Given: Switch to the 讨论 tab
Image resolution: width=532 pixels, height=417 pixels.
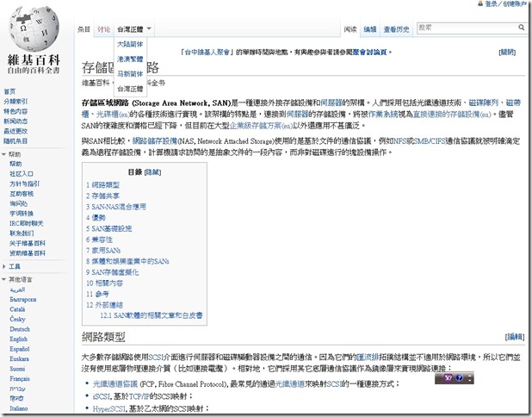Looking at the screenshot, I should [104, 29].
